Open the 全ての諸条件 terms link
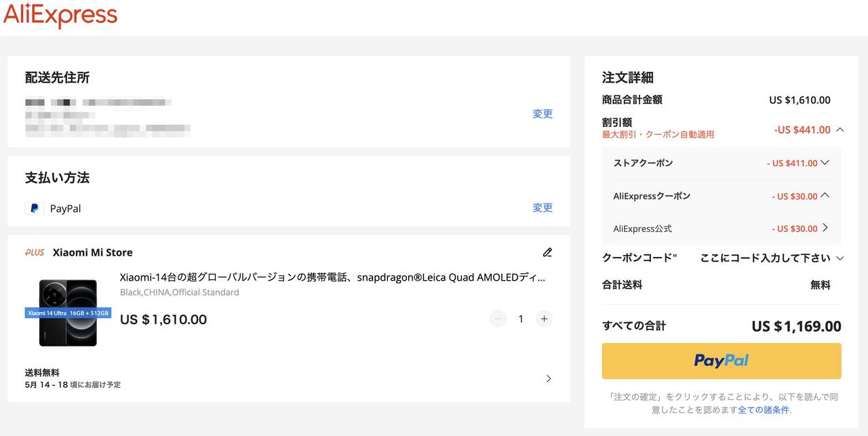868x436 pixels. coord(764,410)
